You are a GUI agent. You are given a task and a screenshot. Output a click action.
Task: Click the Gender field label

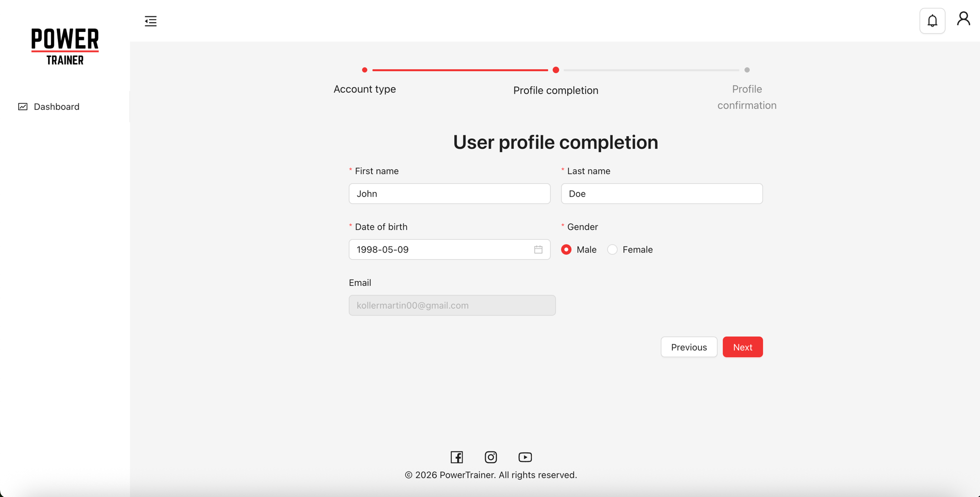[x=582, y=227]
